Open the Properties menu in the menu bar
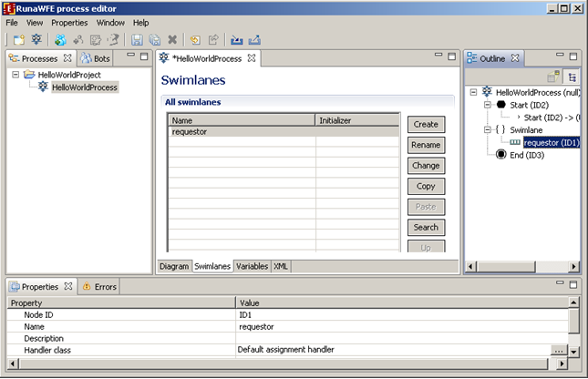The image size is (588, 379). 70,22
